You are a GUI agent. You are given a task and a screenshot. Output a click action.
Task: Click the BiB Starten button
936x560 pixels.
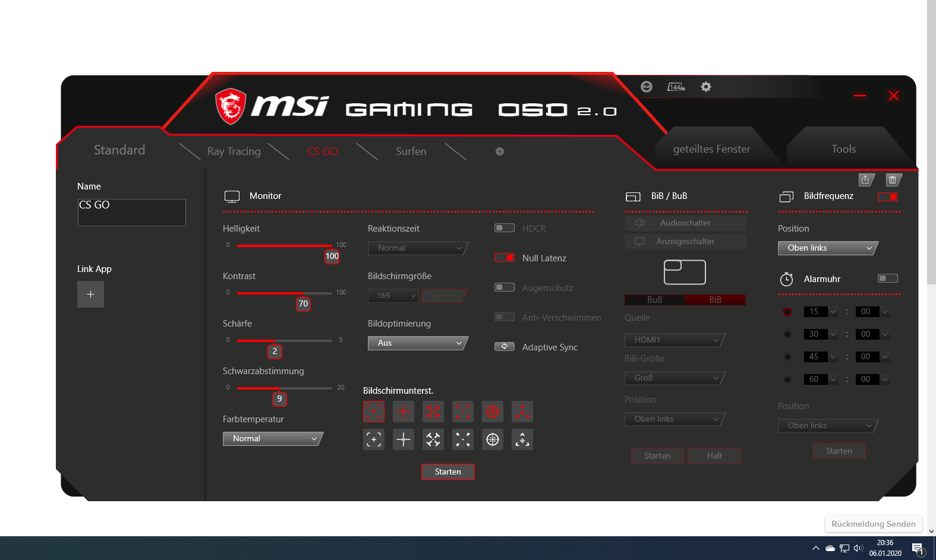click(657, 455)
